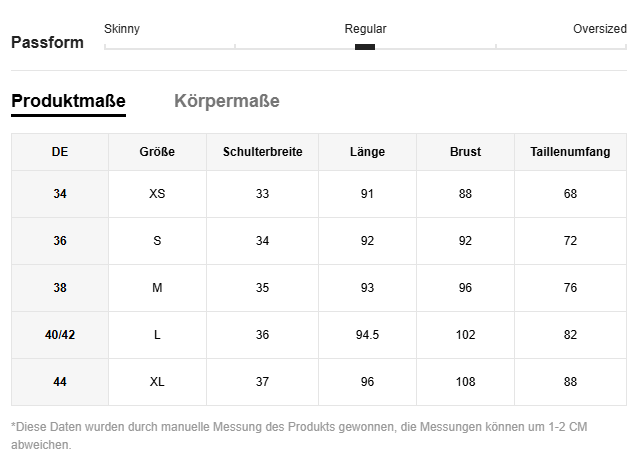Click the Schulterbreite column header
Screen dimensions: 638x457
(x=262, y=152)
